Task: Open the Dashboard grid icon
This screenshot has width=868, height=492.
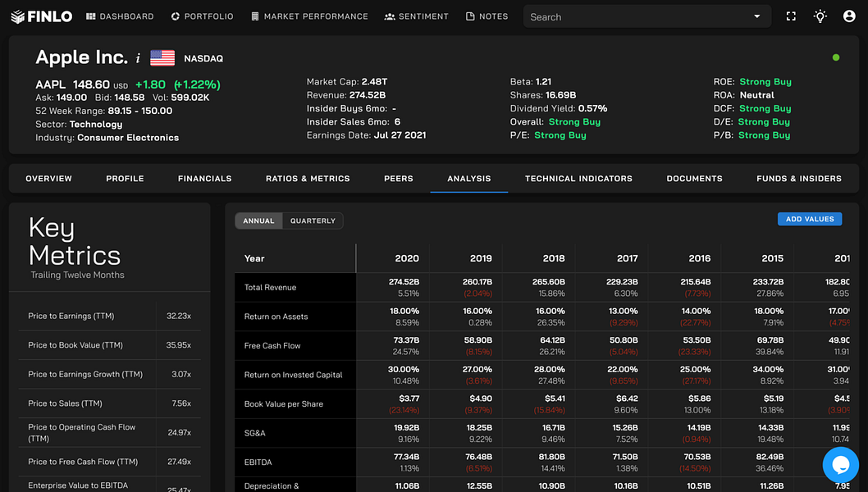Action: [91, 16]
